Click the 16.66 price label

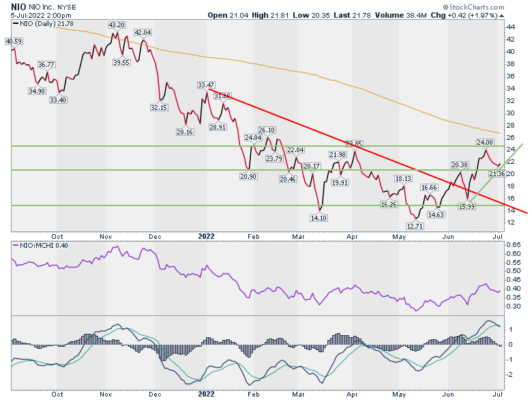pos(429,188)
